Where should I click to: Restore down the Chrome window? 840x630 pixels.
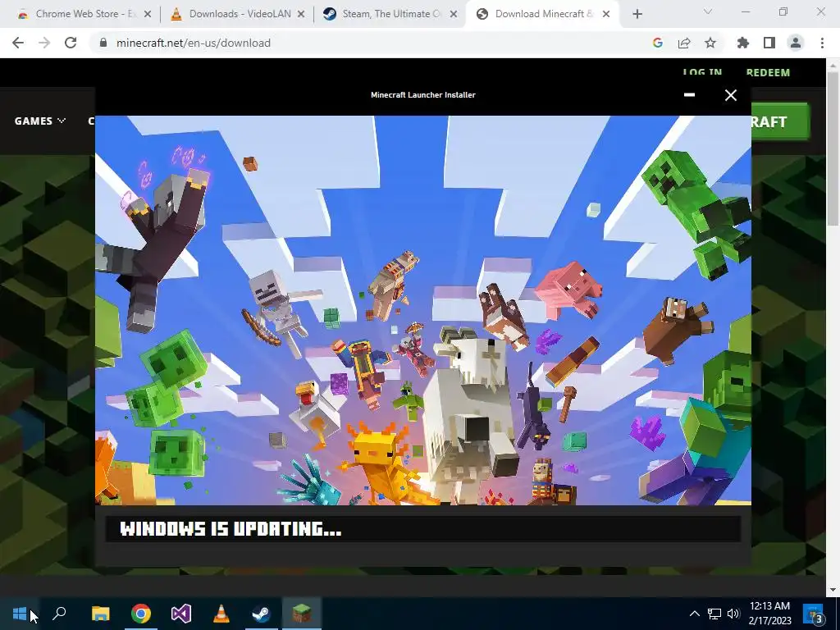point(783,11)
